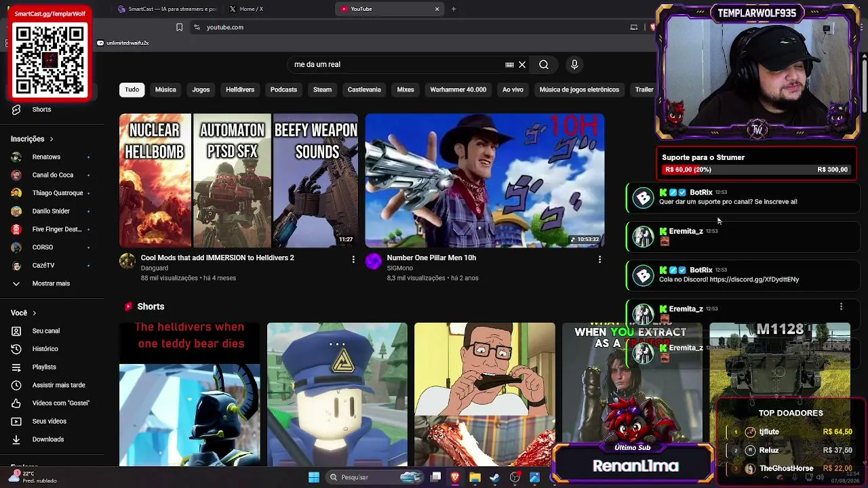The height and width of the screenshot is (488, 868).
Task: Close the YouTube browser tab
Action: click(437, 9)
